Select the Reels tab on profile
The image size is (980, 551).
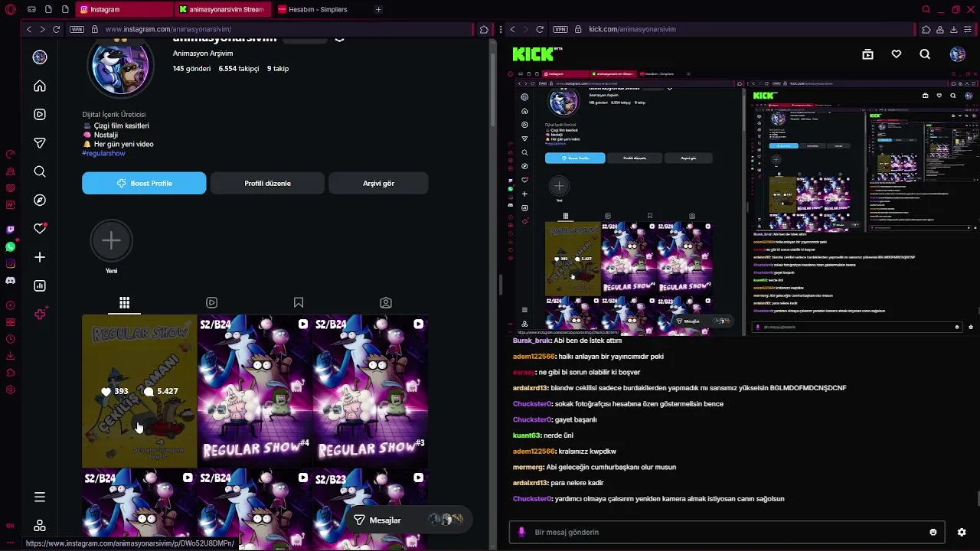coord(211,302)
